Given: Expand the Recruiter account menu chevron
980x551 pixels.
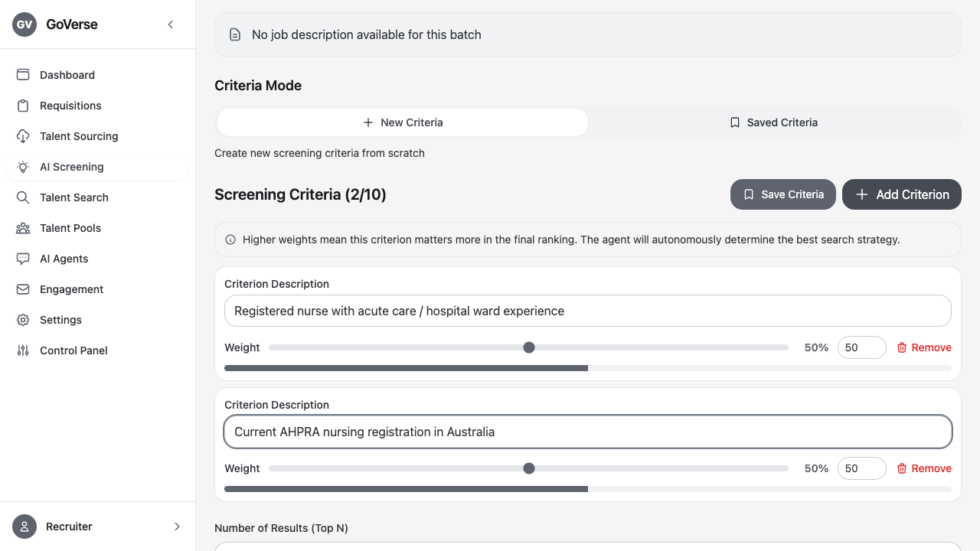Looking at the screenshot, I should (x=177, y=527).
